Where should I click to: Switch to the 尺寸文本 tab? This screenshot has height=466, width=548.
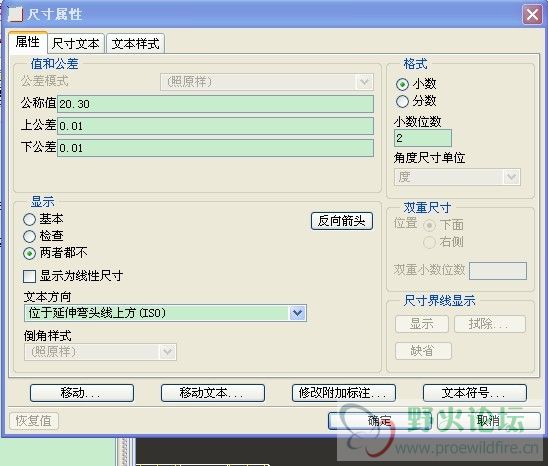click(76, 44)
